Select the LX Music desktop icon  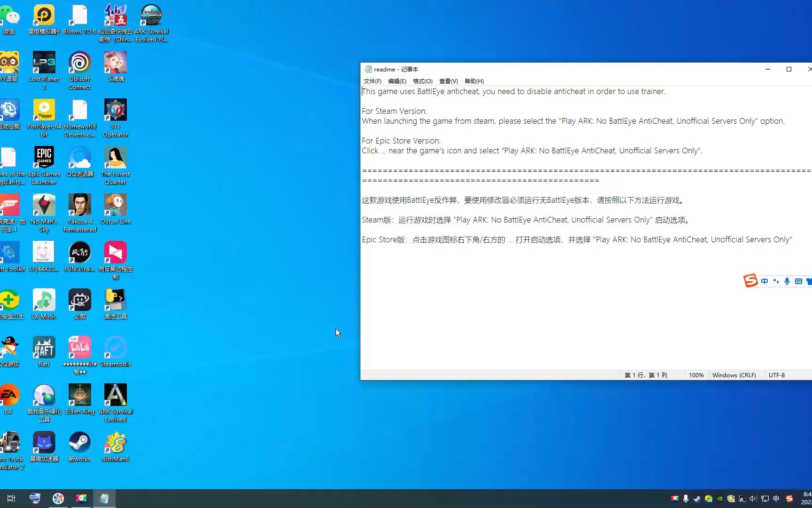tap(44, 304)
